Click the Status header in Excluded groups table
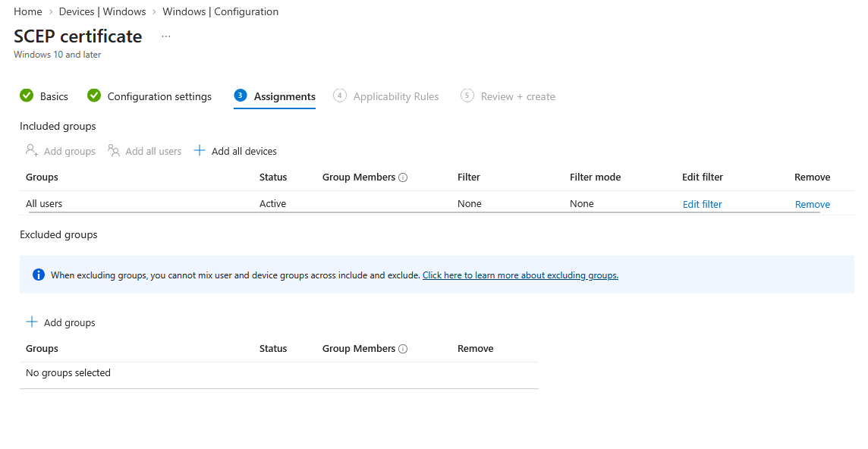The height and width of the screenshot is (449, 868). click(273, 349)
